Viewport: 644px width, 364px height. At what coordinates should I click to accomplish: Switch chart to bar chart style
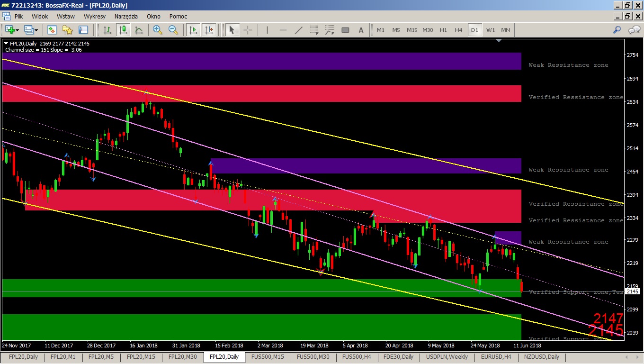107,30
